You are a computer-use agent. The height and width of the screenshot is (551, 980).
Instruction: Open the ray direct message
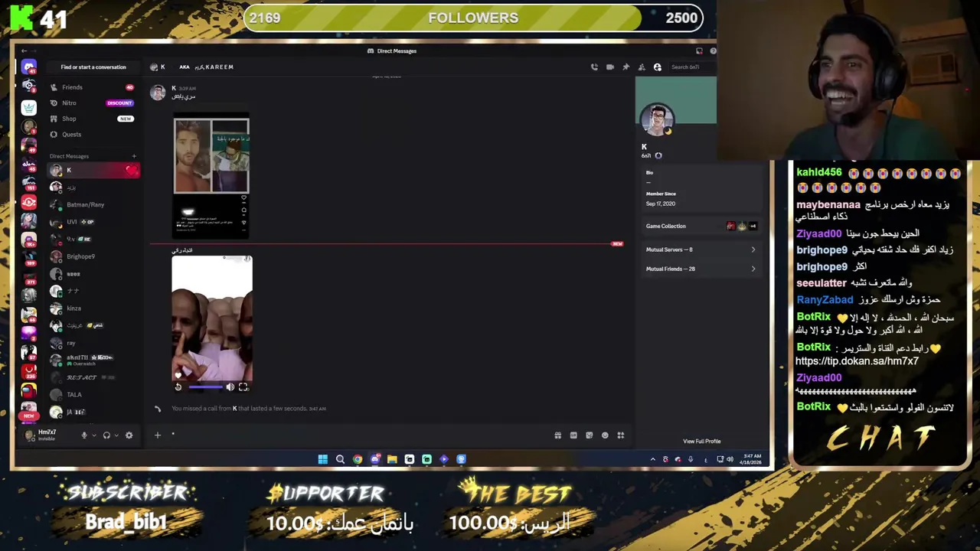[93, 343]
